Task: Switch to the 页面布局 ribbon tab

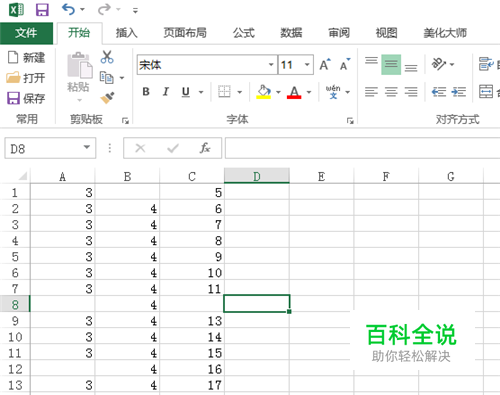Action: coord(185,33)
